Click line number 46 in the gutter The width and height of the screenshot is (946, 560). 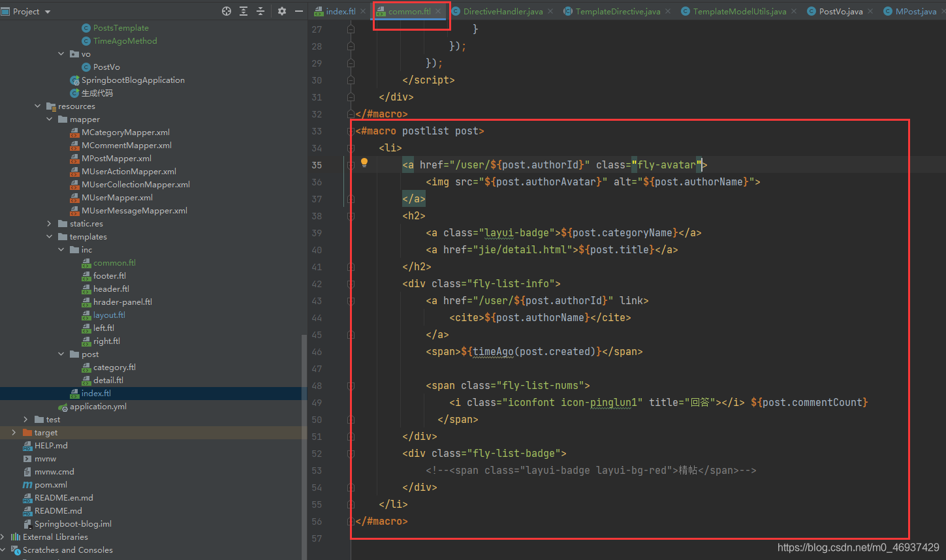[x=317, y=352]
